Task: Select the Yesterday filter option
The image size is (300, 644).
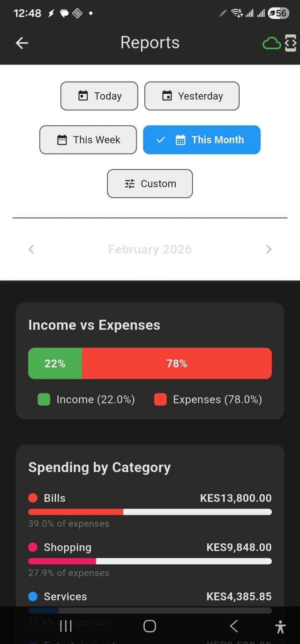Action: [x=192, y=95]
